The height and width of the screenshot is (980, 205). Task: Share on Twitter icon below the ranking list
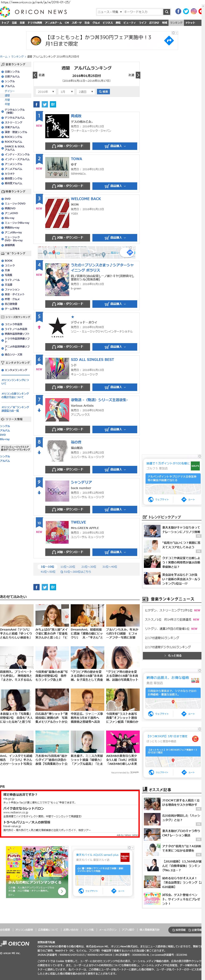point(45,587)
